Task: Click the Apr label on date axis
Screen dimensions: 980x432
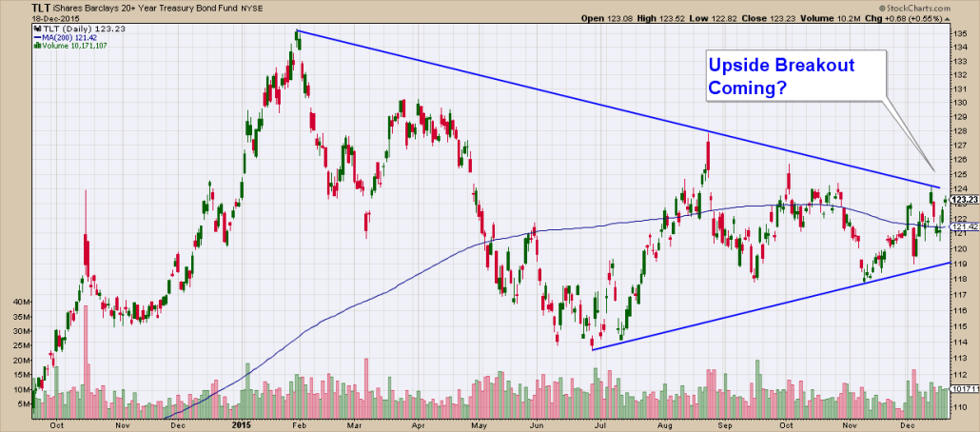Action: pyautogui.click(x=417, y=425)
